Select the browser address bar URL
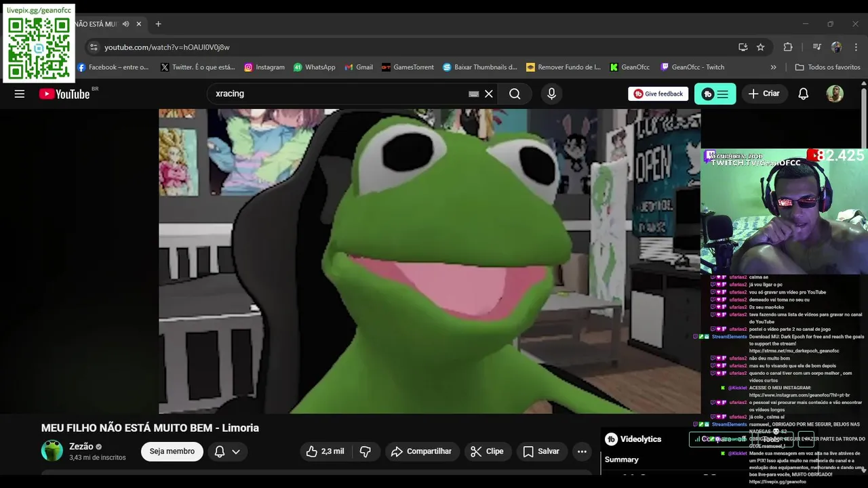 pyautogui.click(x=167, y=47)
